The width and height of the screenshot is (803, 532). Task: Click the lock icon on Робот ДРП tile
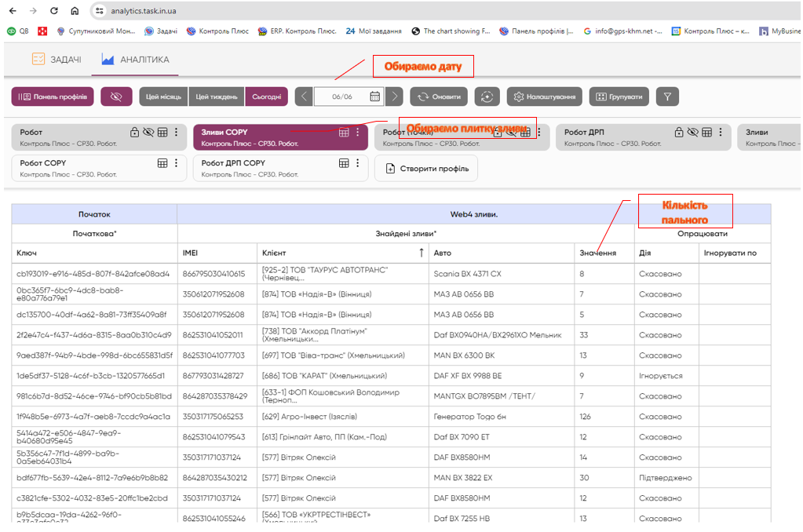678,132
